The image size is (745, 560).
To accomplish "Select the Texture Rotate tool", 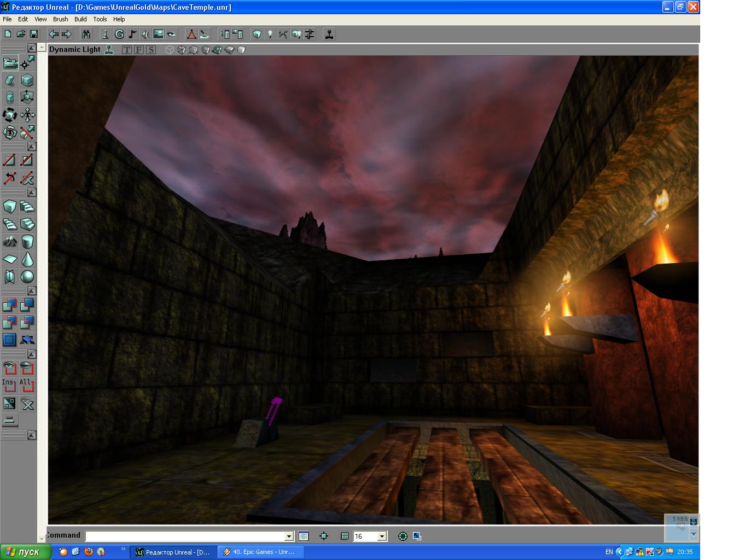I will [10, 132].
